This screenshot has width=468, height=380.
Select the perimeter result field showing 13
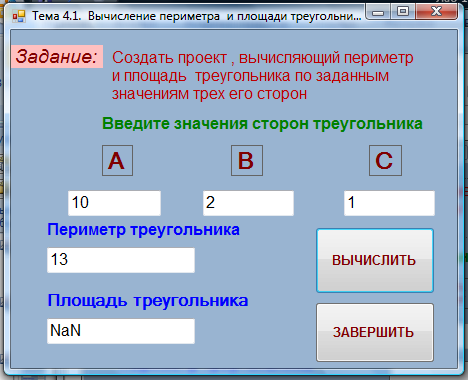tap(121, 260)
